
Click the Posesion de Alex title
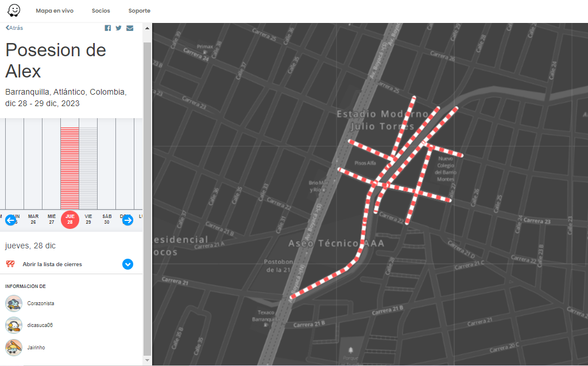point(56,60)
